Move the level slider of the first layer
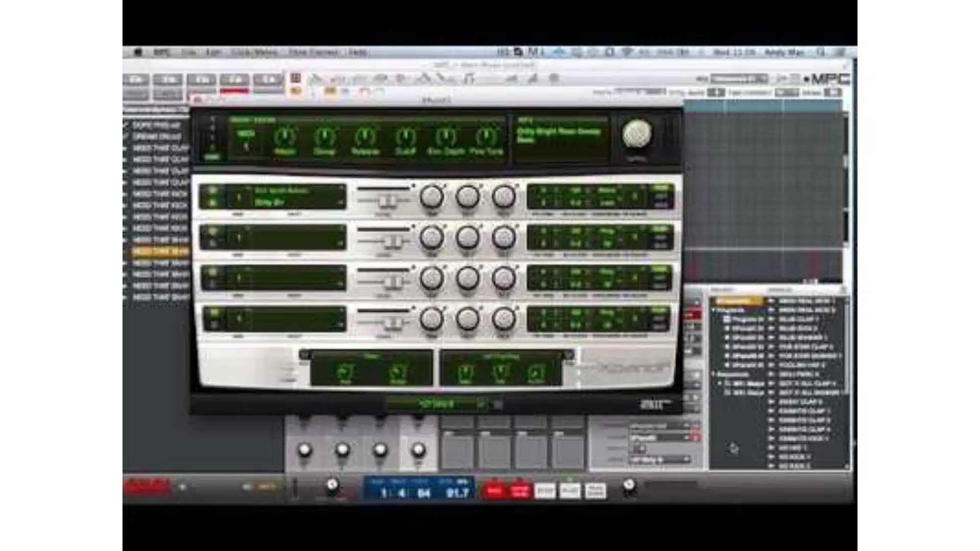980x551 pixels. tap(386, 200)
